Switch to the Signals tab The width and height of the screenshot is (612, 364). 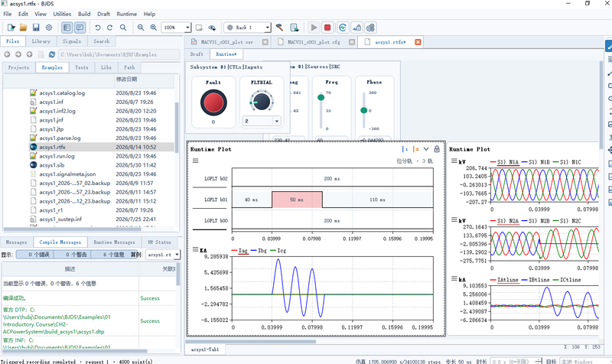click(x=72, y=41)
